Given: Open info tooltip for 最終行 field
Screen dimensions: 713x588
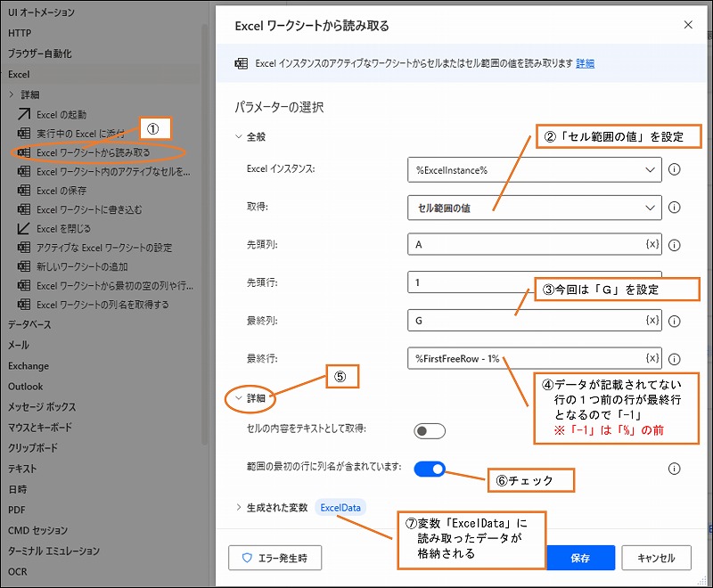Looking at the screenshot, I should tap(675, 359).
